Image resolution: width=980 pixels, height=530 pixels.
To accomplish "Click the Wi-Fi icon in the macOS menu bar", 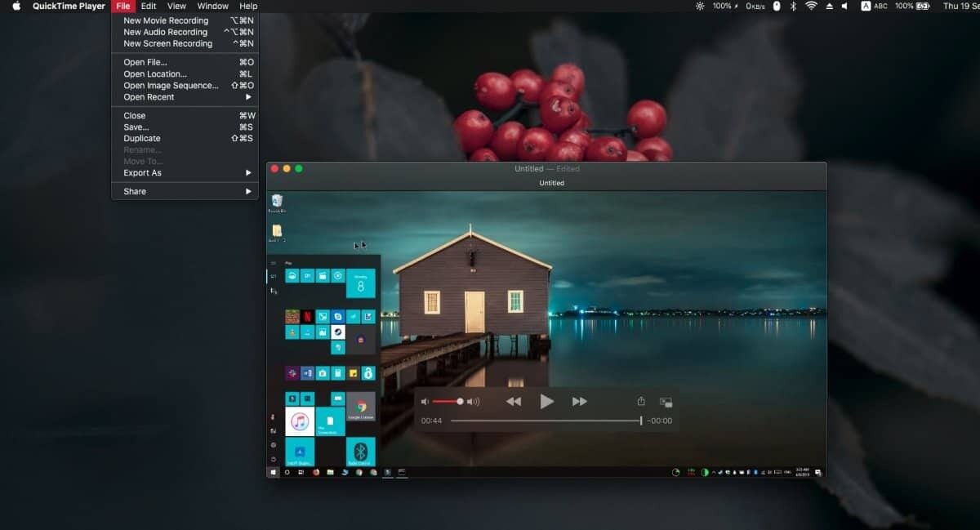I will [810, 6].
